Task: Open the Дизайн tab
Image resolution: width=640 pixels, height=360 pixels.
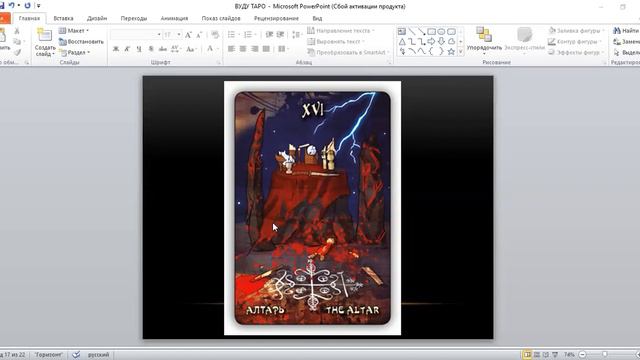Action: pos(97,18)
